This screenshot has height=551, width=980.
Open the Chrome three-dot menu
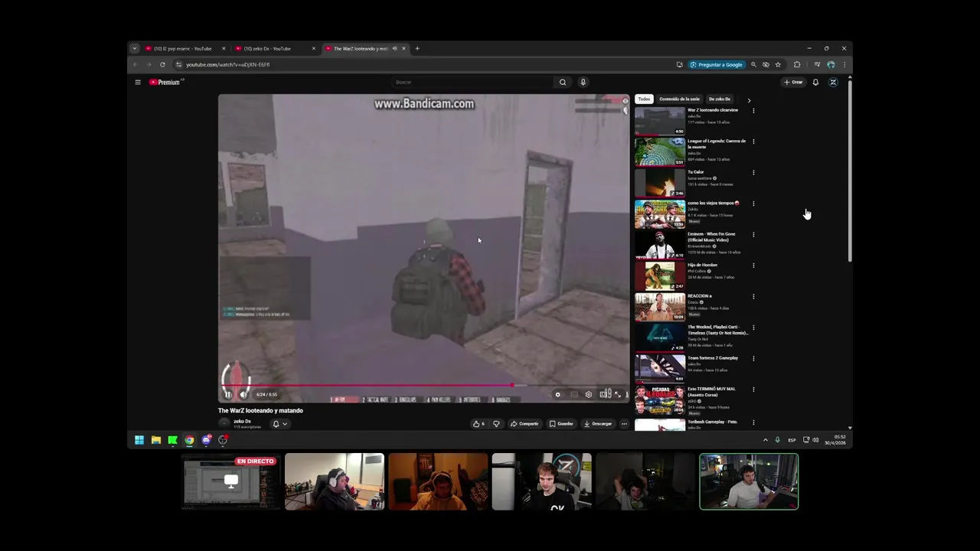click(x=844, y=65)
